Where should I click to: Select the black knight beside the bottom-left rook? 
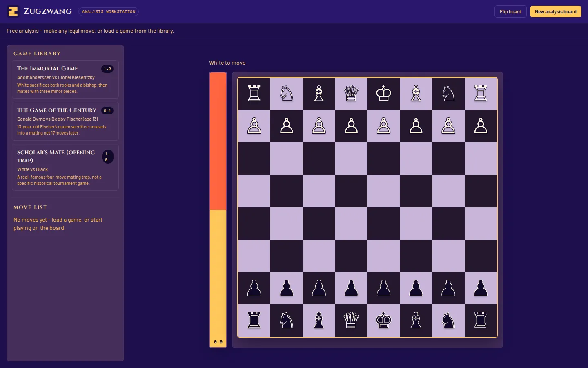point(287,321)
